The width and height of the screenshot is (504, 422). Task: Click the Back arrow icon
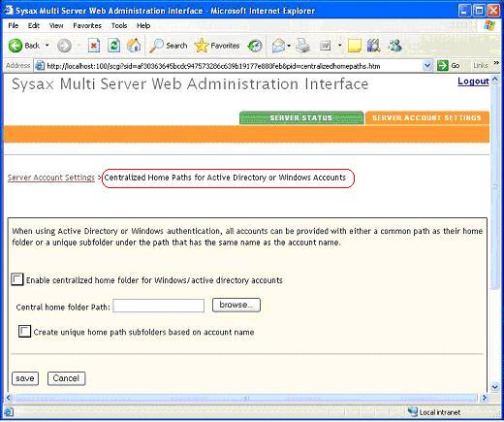[x=16, y=46]
